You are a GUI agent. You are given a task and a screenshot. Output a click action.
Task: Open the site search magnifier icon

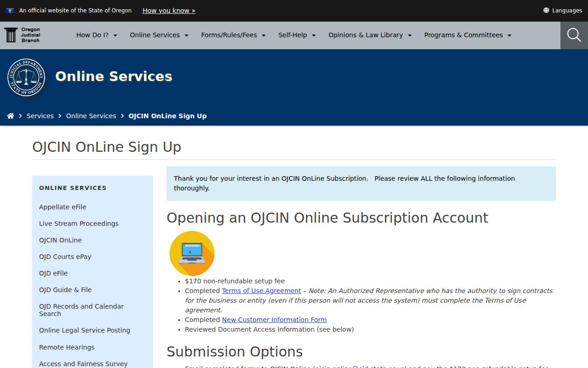pos(574,35)
